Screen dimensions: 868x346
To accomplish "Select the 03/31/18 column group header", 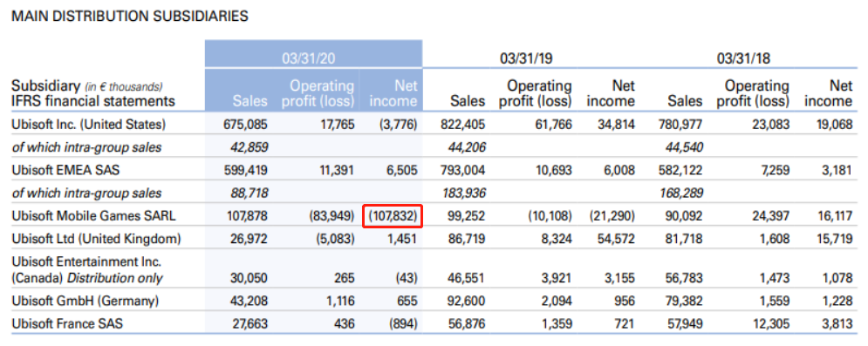I will [743, 58].
